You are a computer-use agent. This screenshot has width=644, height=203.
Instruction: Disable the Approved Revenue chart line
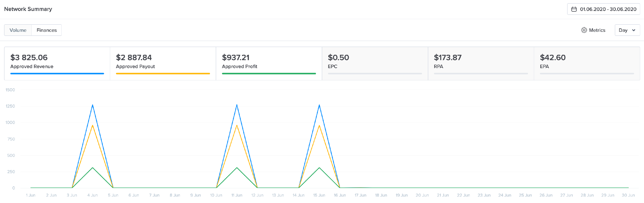click(x=57, y=61)
